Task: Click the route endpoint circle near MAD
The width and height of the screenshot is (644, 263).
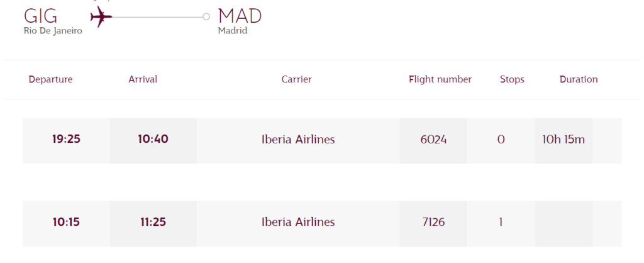Action: click(x=206, y=16)
